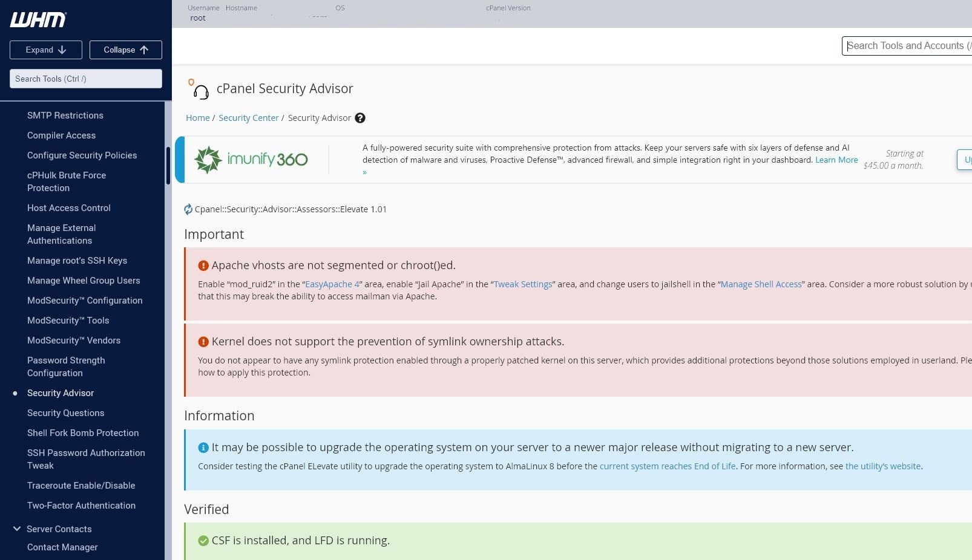Open Two-Factor Authentication

(81, 506)
